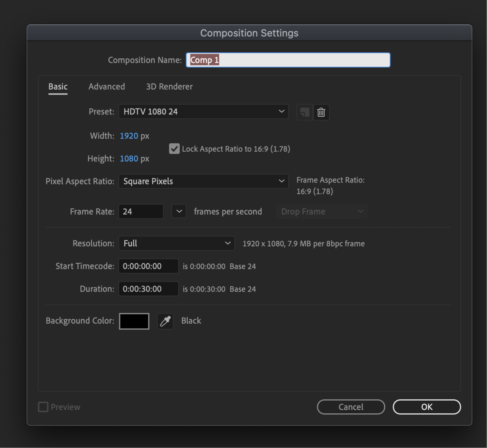Click the 'Black' color name text
The width and height of the screenshot is (487, 448).
[191, 321]
